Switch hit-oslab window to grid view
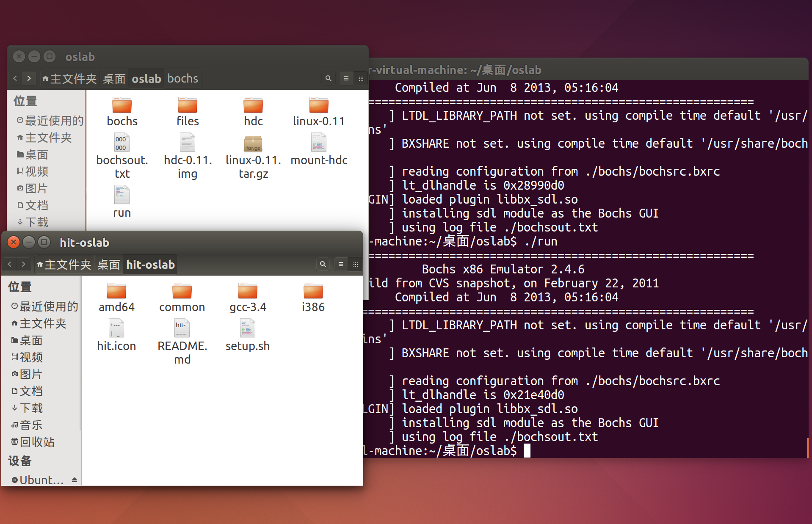 tap(355, 264)
